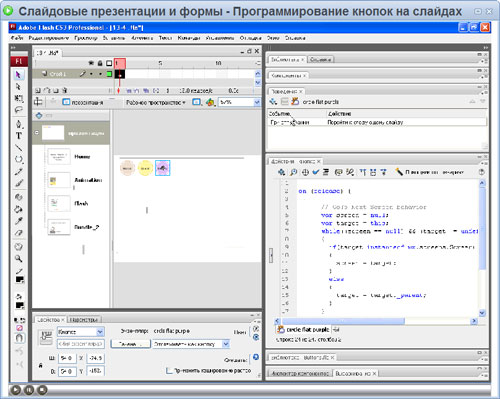Image resolution: width=500 pixels, height=399 pixels.
Task: Select the Selection arrow tool
Action: pos(19,75)
